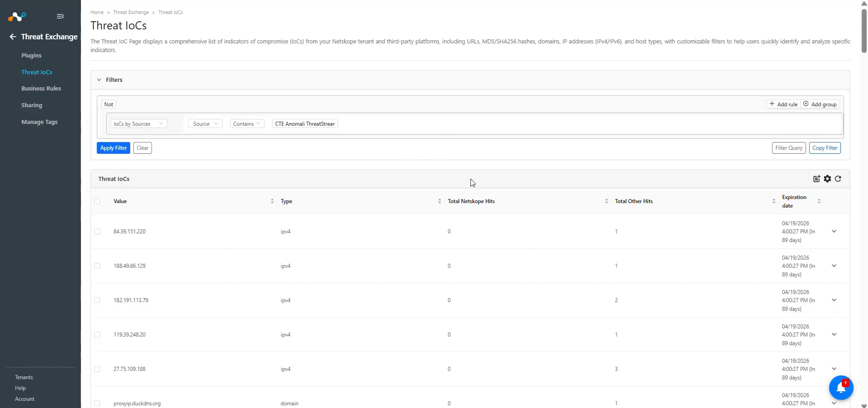Select row 27.75.109.188 checkbox
Viewport: 868px width, 408px height.
(97, 369)
